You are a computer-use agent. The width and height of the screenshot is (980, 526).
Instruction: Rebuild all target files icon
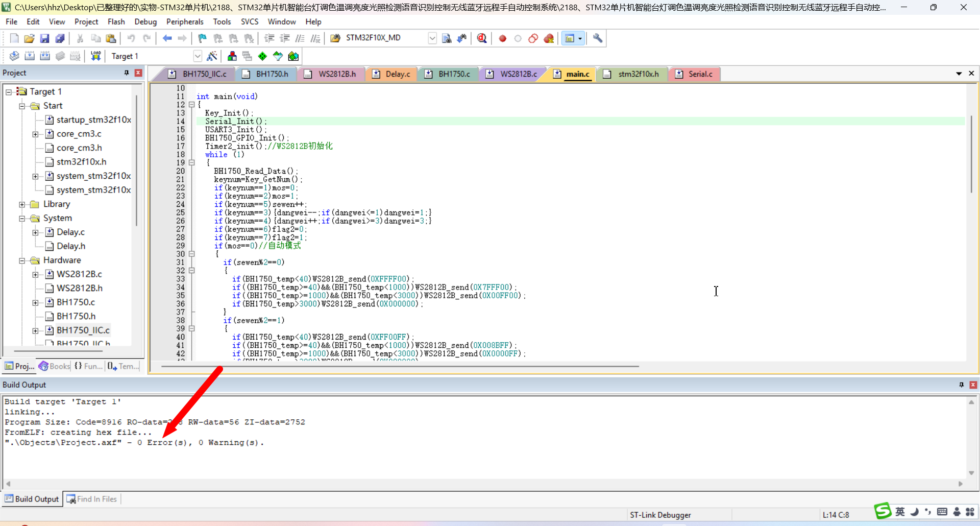(x=45, y=56)
